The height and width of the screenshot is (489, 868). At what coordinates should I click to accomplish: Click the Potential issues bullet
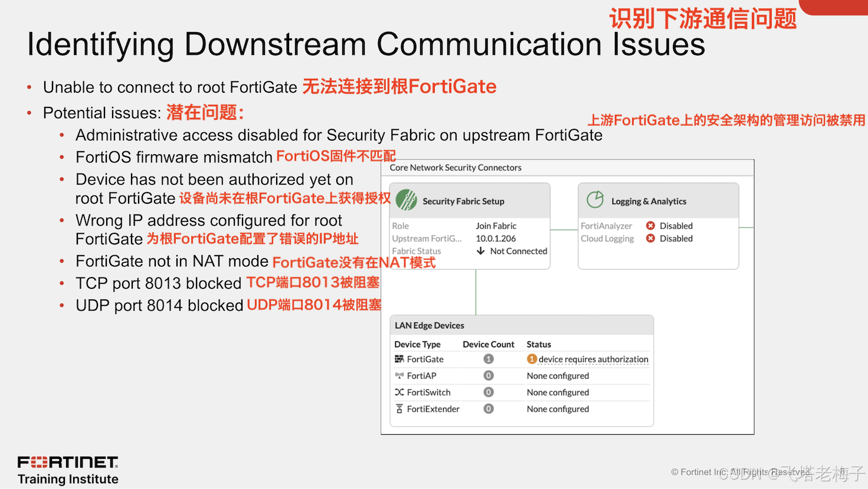(102, 113)
